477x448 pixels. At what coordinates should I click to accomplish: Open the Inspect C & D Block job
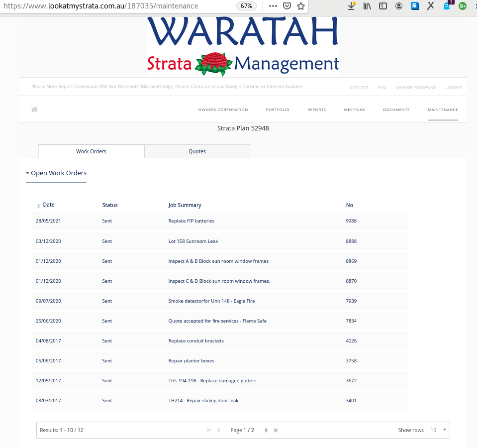(x=219, y=281)
